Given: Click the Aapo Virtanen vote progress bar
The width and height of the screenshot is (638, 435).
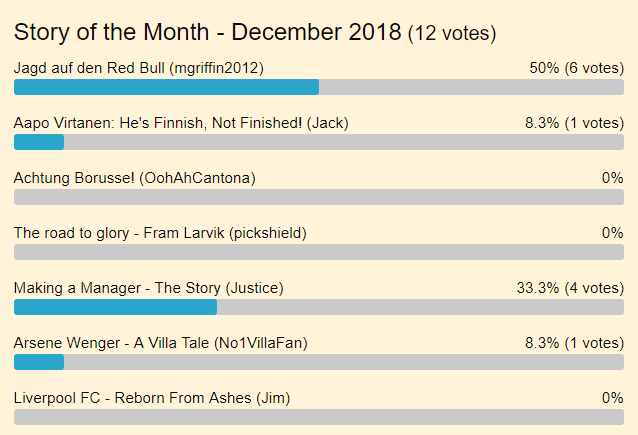Looking at the screenshot, I should [x=318, y=142].
